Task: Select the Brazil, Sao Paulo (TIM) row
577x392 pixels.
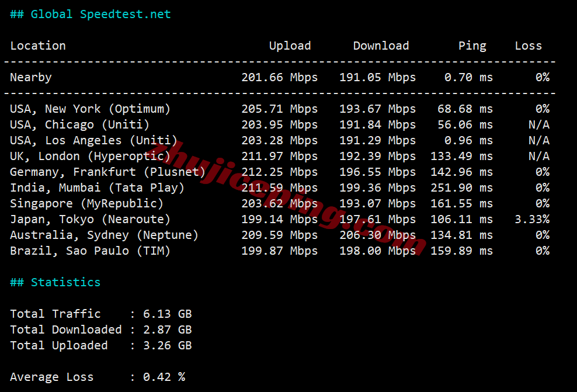Action: pyautogui.click(x=90, y=251)
